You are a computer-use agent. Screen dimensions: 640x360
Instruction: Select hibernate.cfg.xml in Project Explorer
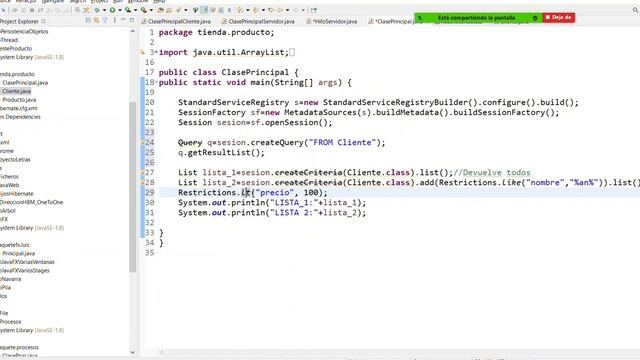[x=19, y=108]
